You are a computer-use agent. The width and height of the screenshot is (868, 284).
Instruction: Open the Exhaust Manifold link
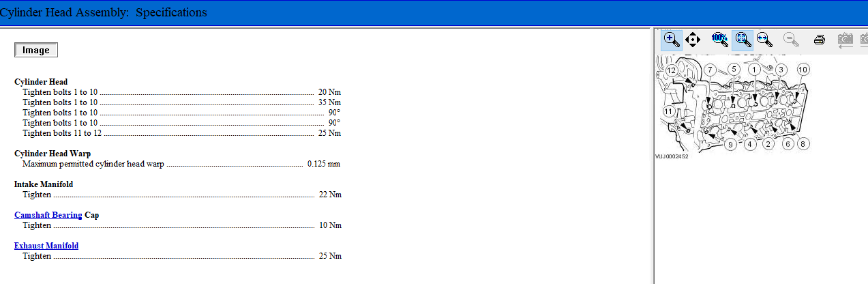[46, 246]
